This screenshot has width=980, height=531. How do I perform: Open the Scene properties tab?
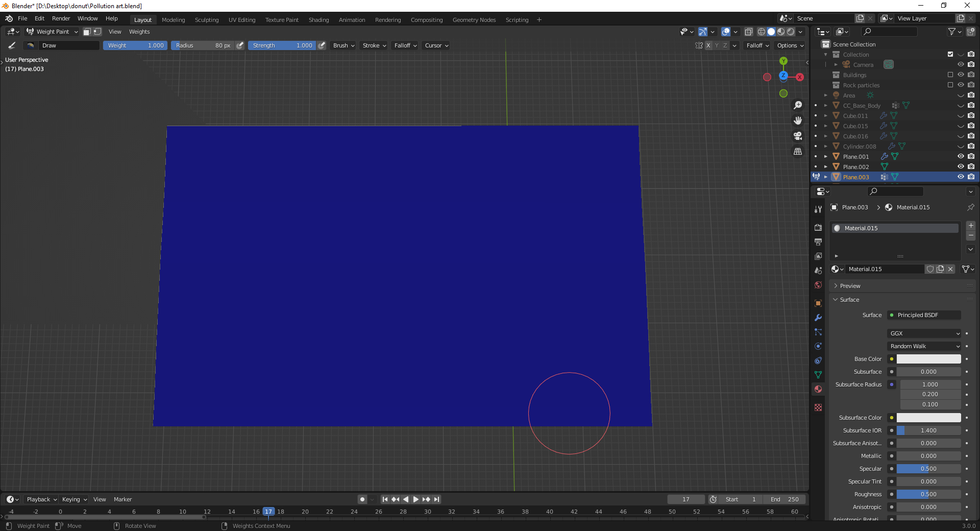[x=818, y=270]
